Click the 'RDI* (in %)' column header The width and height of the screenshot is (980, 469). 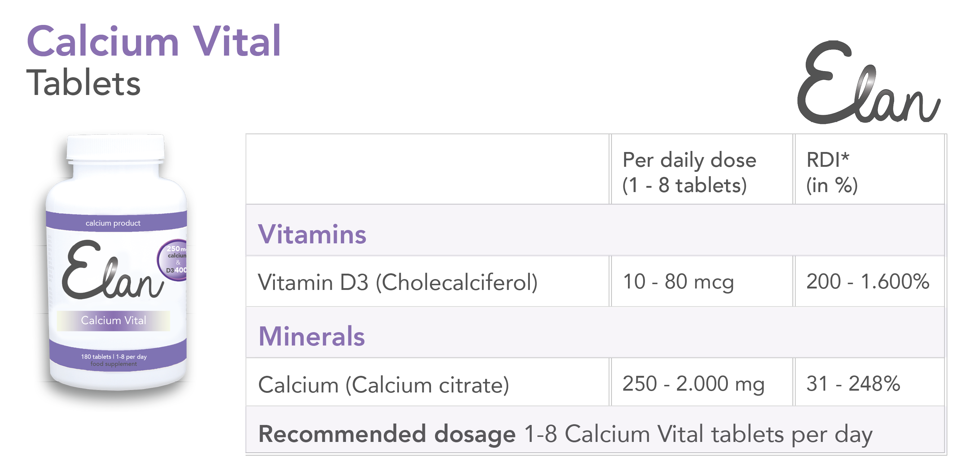click(x=832, y=173)
